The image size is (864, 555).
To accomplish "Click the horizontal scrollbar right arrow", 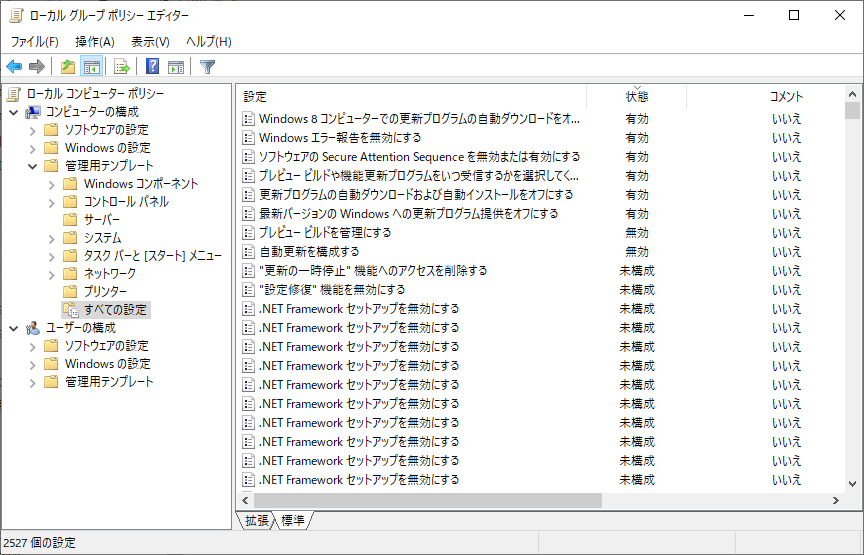I will pos(836,500).
